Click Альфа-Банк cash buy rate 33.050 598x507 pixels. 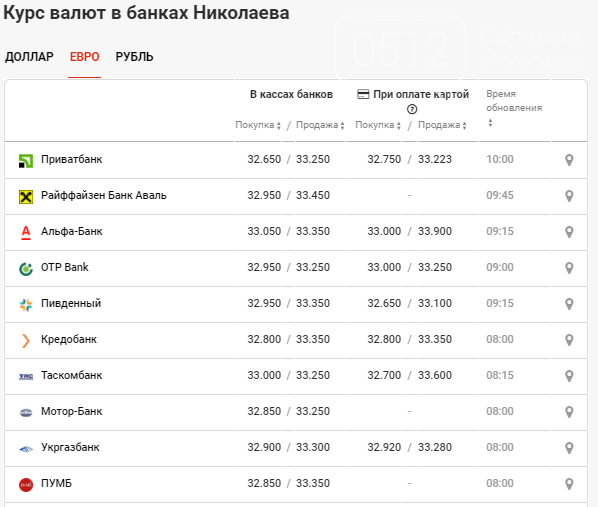[x=264, y=231]
